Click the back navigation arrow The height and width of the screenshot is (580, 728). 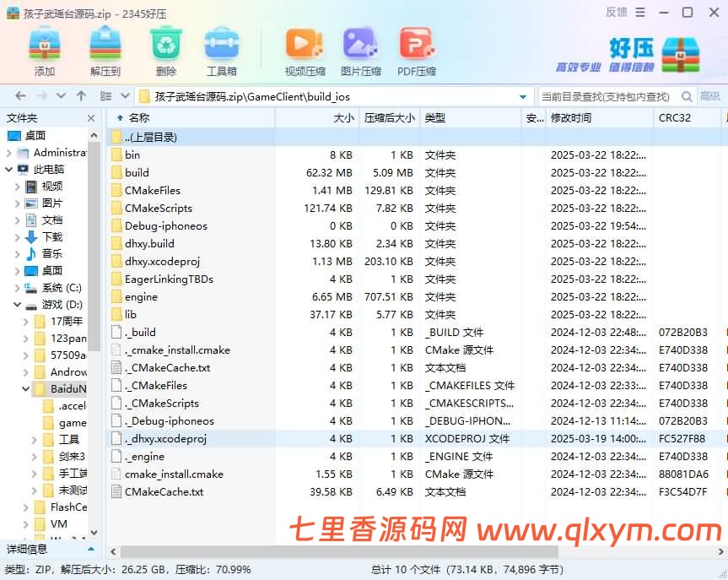[x=19, y=96]
